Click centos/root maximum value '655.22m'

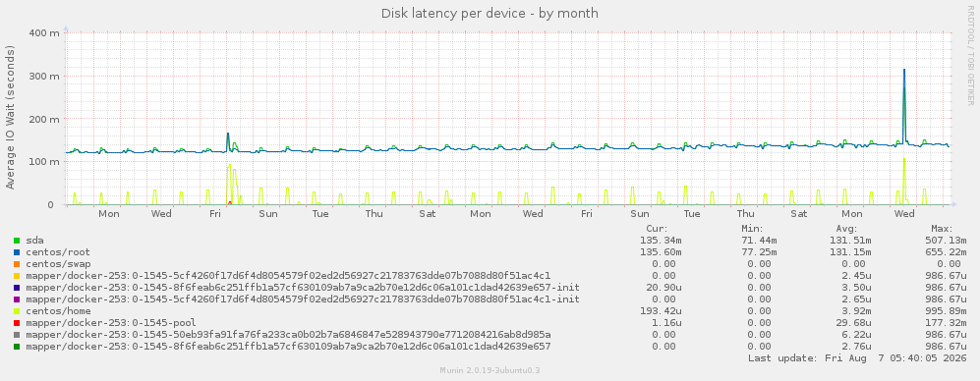click(946, 252)
